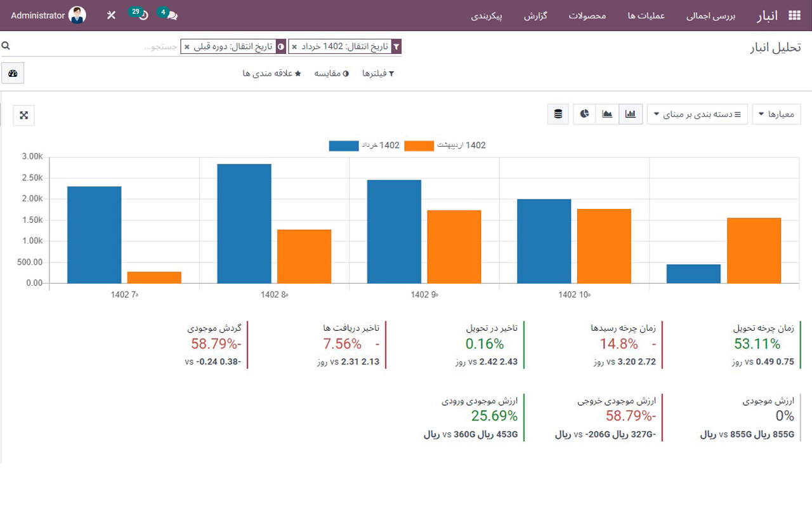Screen dimensions: 812x508
Task: Open the dashboard gauge view icon
Action: [x=13, y=73]
